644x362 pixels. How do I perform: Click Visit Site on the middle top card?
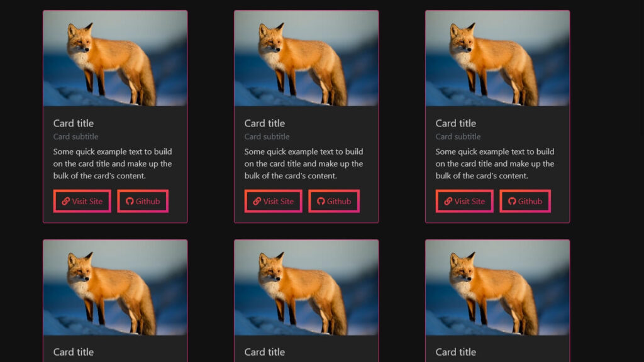pyautogui.click(x=273, y=201)
